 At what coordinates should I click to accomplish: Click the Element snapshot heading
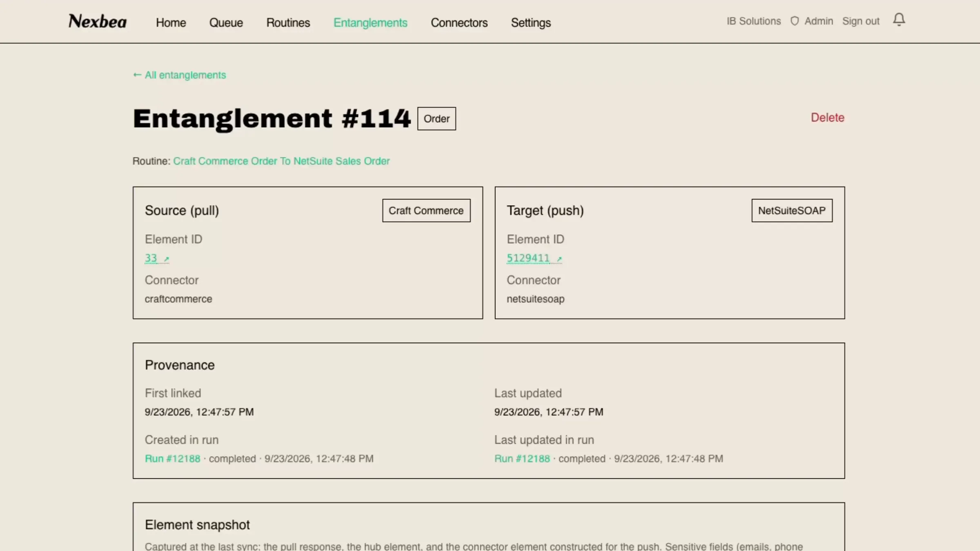(197, 525)
